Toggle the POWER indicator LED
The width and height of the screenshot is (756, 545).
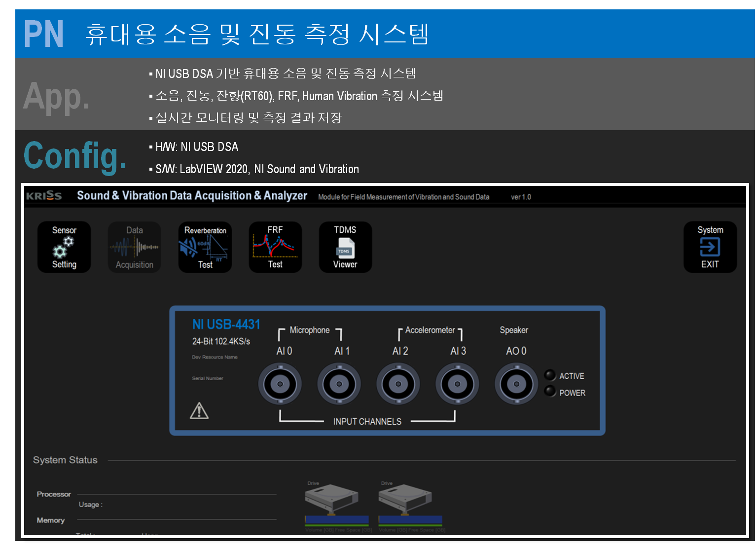point(550,392)
